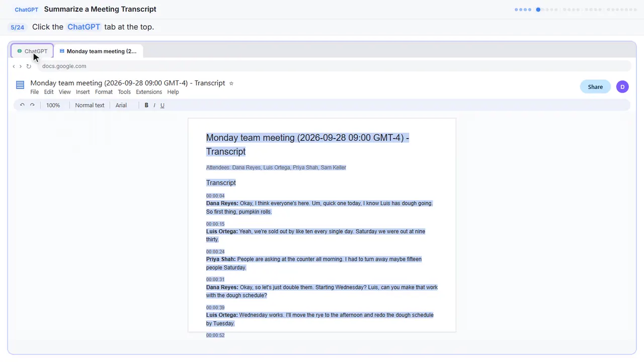Star the document title

click(231, 83)
